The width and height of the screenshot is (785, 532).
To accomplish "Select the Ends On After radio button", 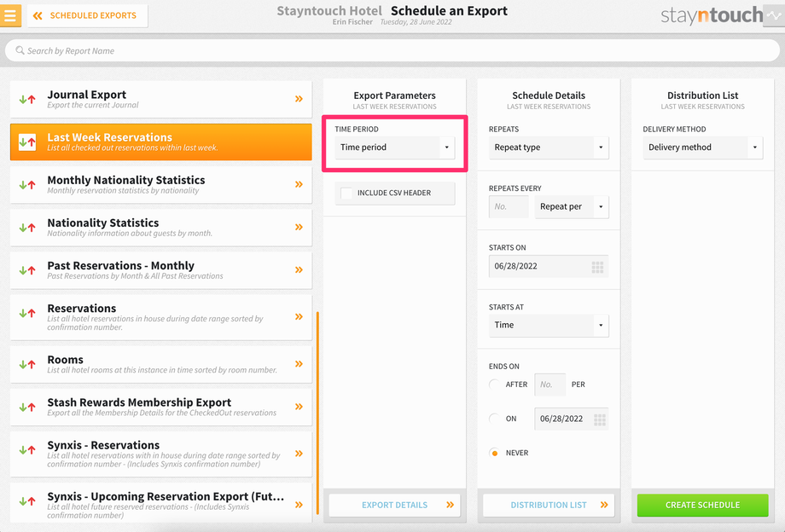I will tap(495, 385).
